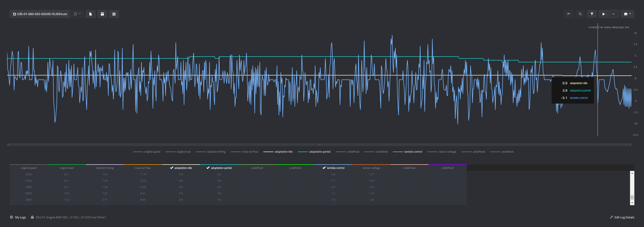Expand the briefcase tools dropdown
644x227 pixels.
[627, 14]
